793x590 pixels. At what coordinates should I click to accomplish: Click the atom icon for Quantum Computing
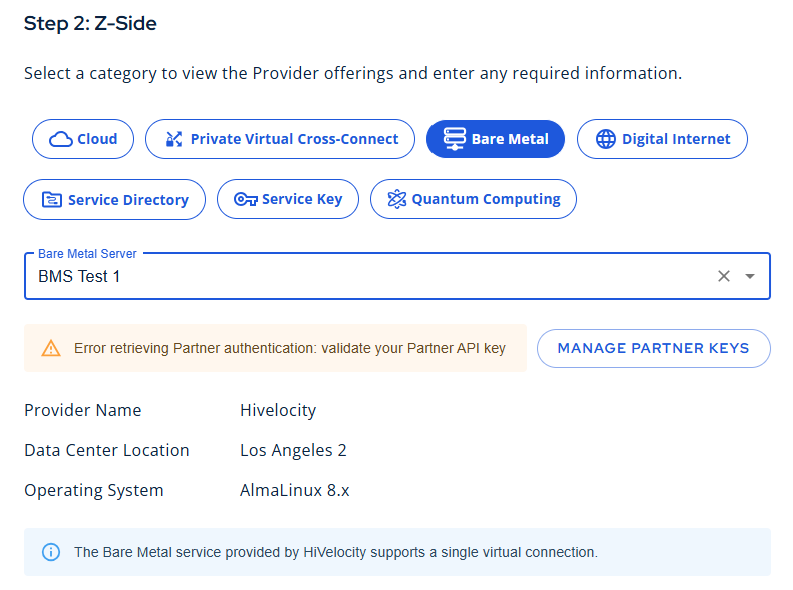397,199
